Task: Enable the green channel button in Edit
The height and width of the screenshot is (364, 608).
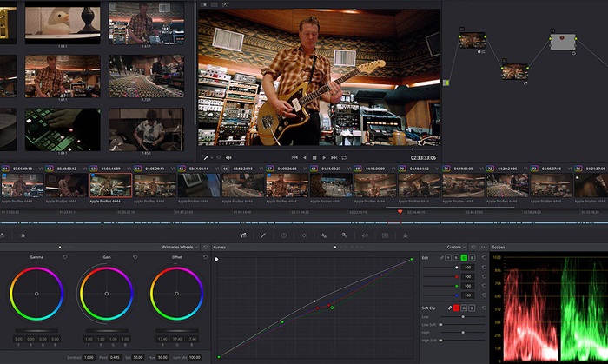Action: click(464, 258)
